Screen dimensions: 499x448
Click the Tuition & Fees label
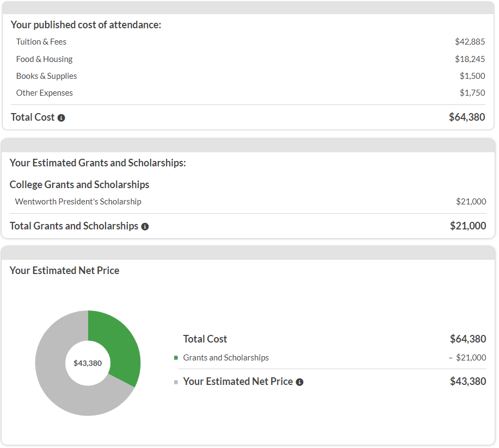41,42
